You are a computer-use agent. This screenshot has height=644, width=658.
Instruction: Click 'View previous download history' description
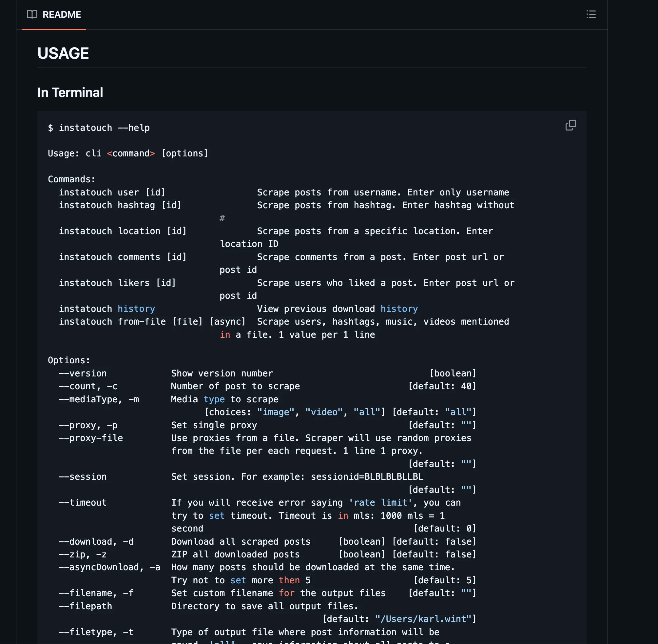click(x=338, y=309)
